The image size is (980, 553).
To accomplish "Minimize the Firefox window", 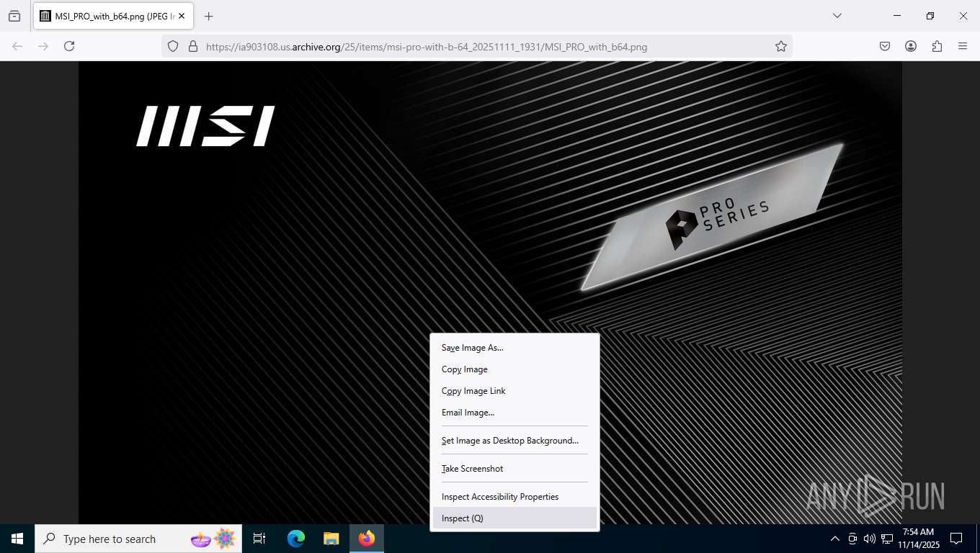I will (x=897, y=16).
